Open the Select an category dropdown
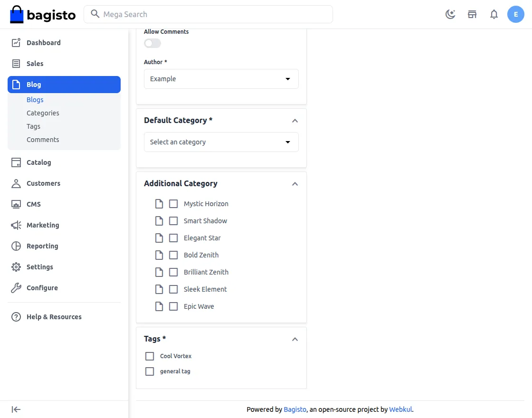The width and height of the screenshot is (532, 418). [x=221, y=142]
